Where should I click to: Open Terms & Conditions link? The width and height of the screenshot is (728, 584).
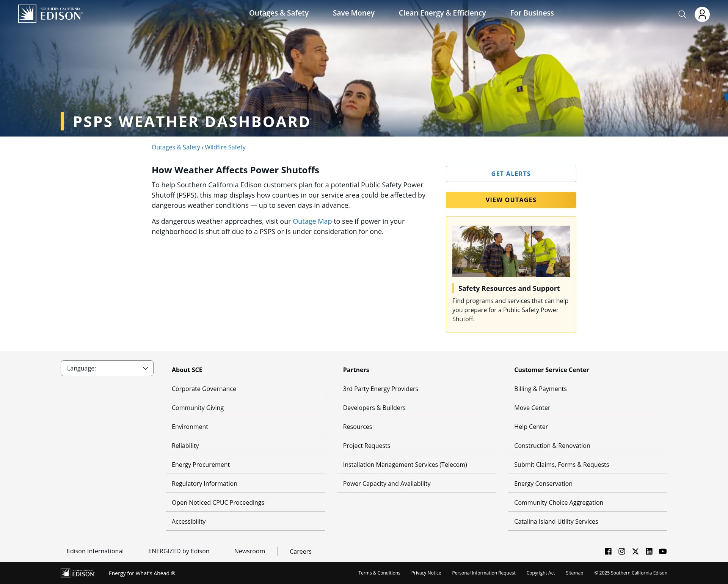(379, 573)
